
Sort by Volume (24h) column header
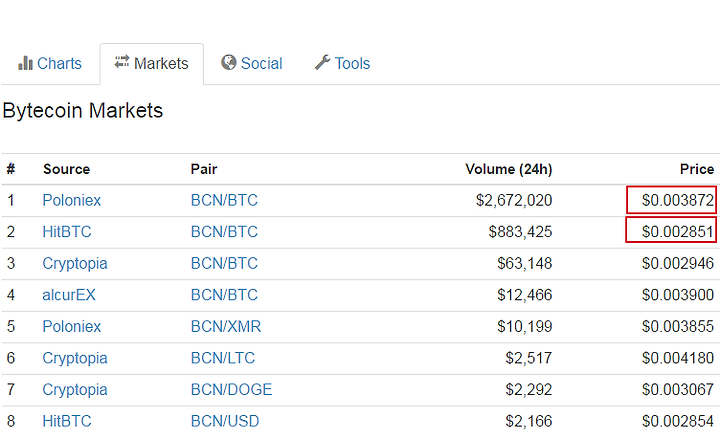pos(509,169)
